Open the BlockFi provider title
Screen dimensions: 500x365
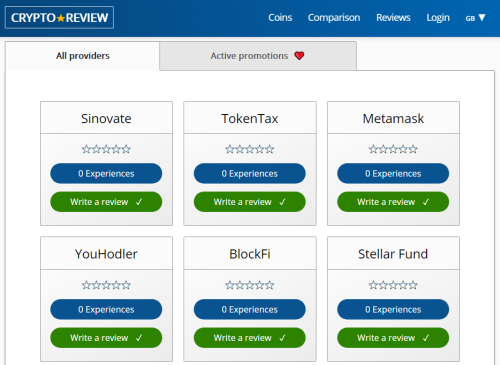250,254
